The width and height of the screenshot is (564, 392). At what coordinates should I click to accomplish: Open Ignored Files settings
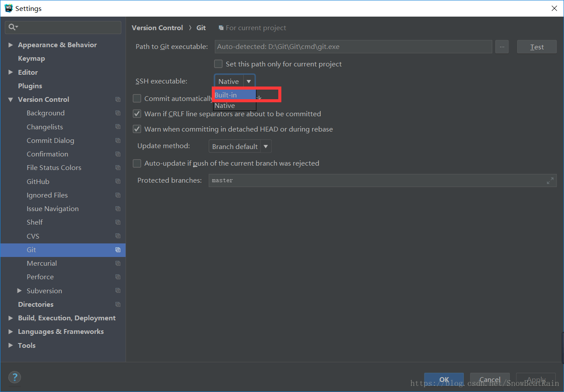click(47, 195)
